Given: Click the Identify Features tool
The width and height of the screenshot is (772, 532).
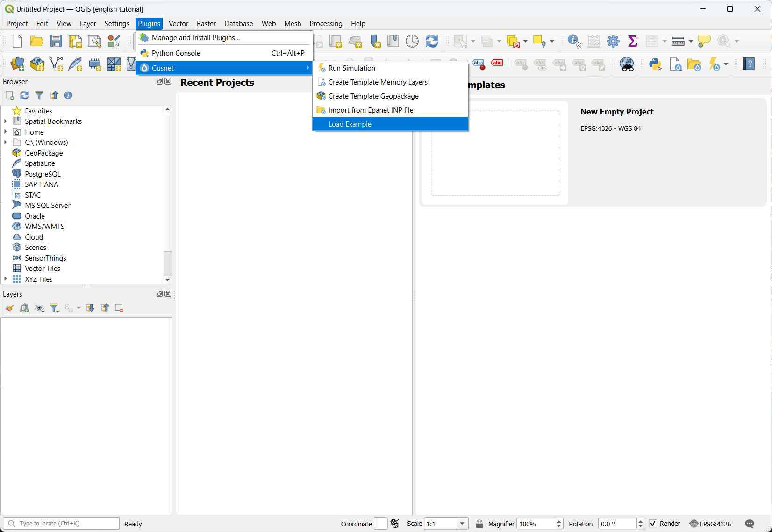Looking at the screenshot, I should (574, 41).
